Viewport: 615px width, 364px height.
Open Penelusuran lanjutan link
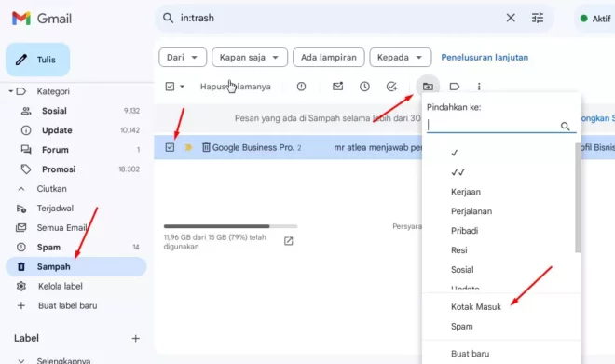click(x=485, y=57)
